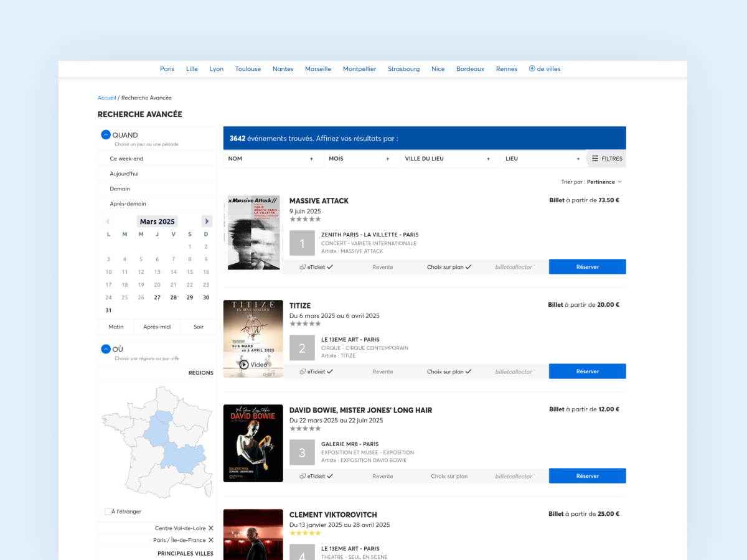Viewport: 747px width, 560px height.
Task: Pick March 30 in the calendar
Action: point(206,297)
